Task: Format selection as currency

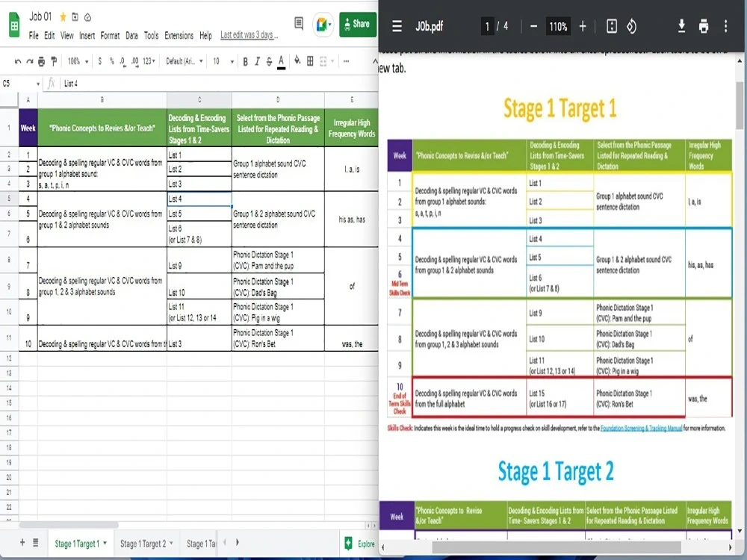Action: pyautogui.click(x=99, y=61)
